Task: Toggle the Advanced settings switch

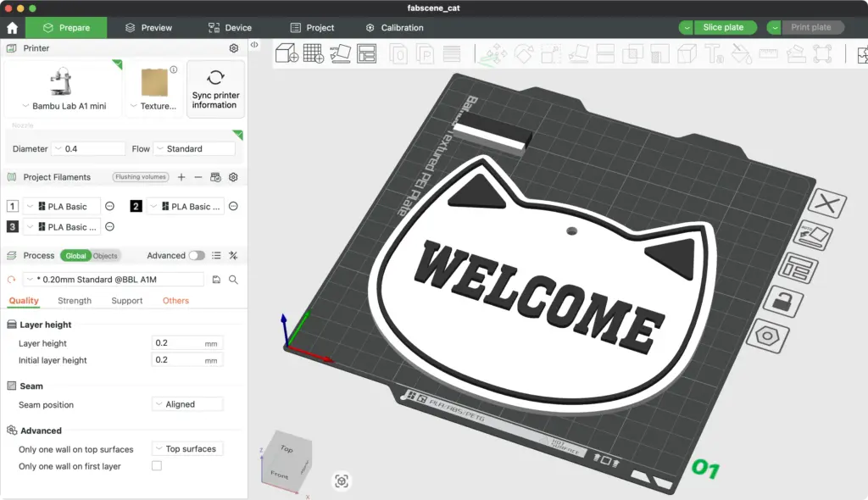Action: (197, 255)
